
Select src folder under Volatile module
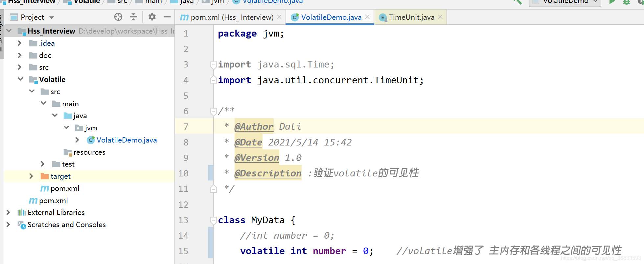50,92
